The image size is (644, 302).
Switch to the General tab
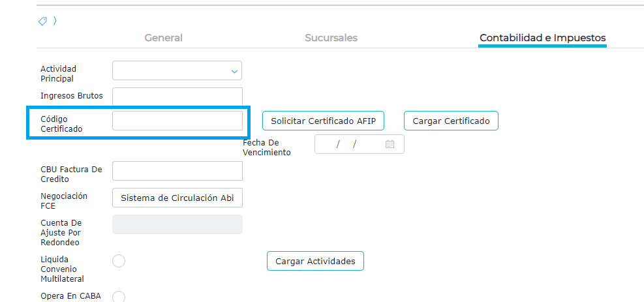tap(163, 38)
